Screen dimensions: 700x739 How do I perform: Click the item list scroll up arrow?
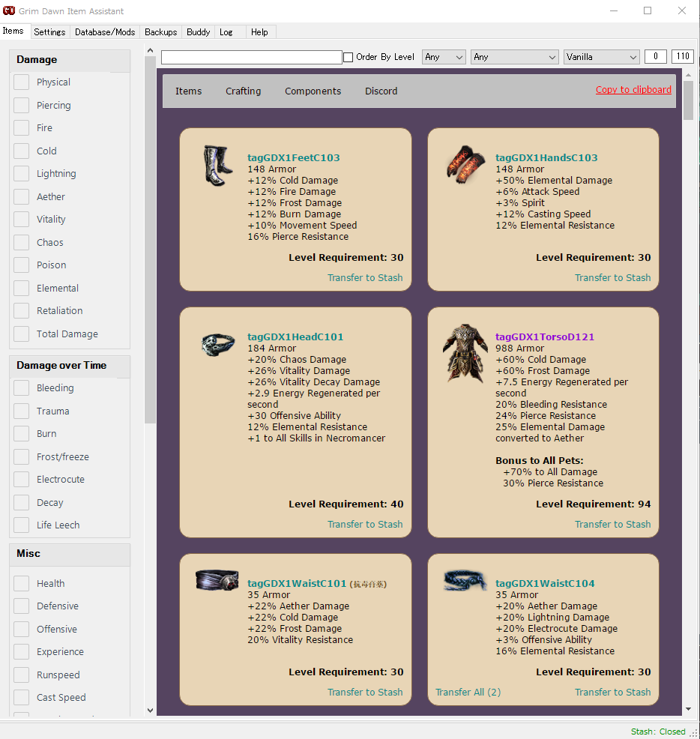(688, 75)
